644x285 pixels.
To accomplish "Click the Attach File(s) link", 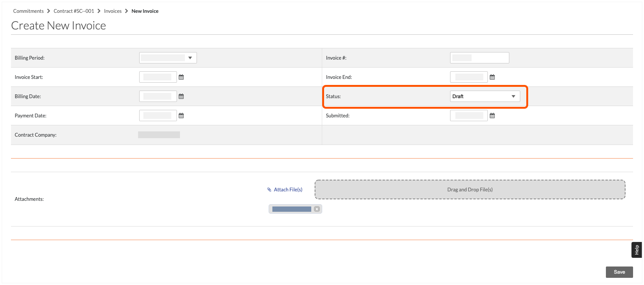I will click(x=288, y=189).
